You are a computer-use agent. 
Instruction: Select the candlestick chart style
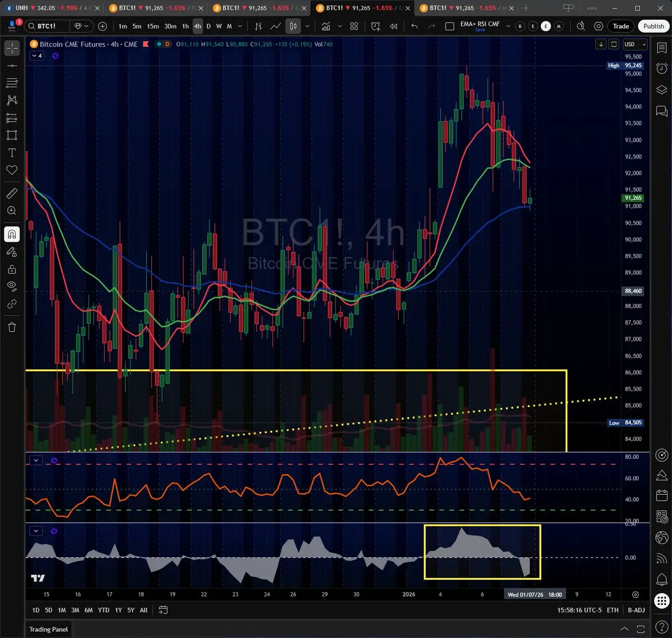(293, 26)
